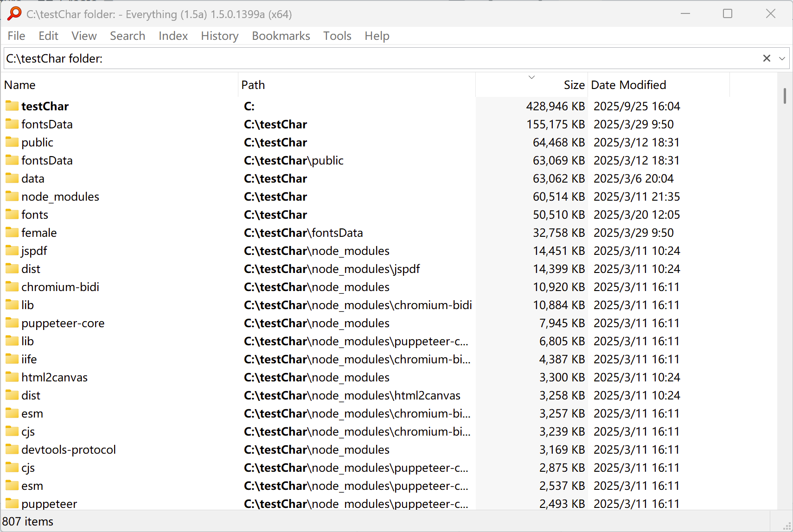Click the fonts folder icon

click(12, 215)
